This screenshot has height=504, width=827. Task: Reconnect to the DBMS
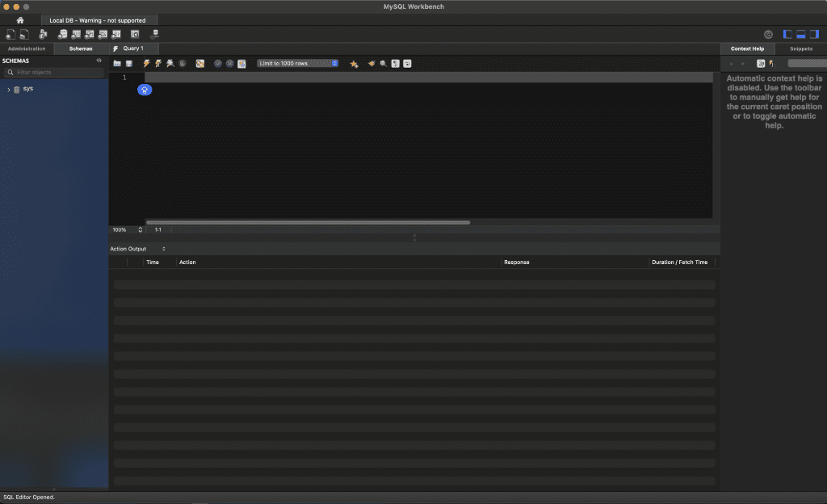pyautogui.click(x=154, y=34)
